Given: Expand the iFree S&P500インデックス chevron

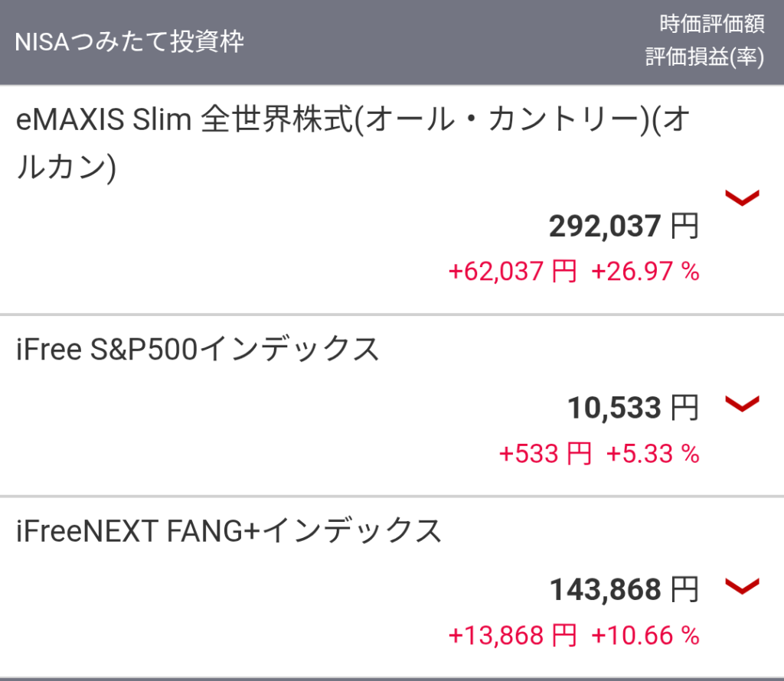Looking at the screenshot, I should point(741,403).
